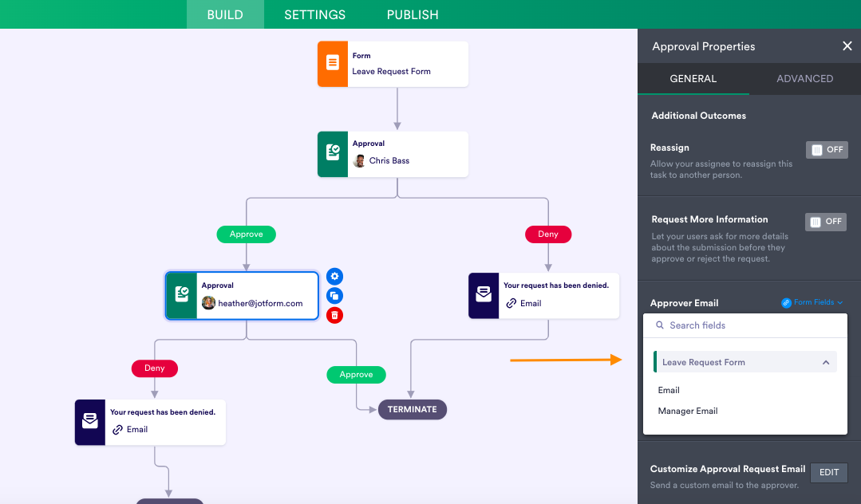Collapse the Leave Request Form group
This screenshot has height=504, width=861.
tap(826, 362)
